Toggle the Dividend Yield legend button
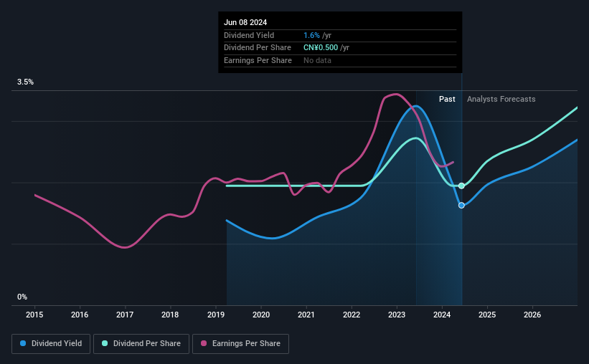Image resolution: width=589 pixels, height=364 pixels. (51, 344)
